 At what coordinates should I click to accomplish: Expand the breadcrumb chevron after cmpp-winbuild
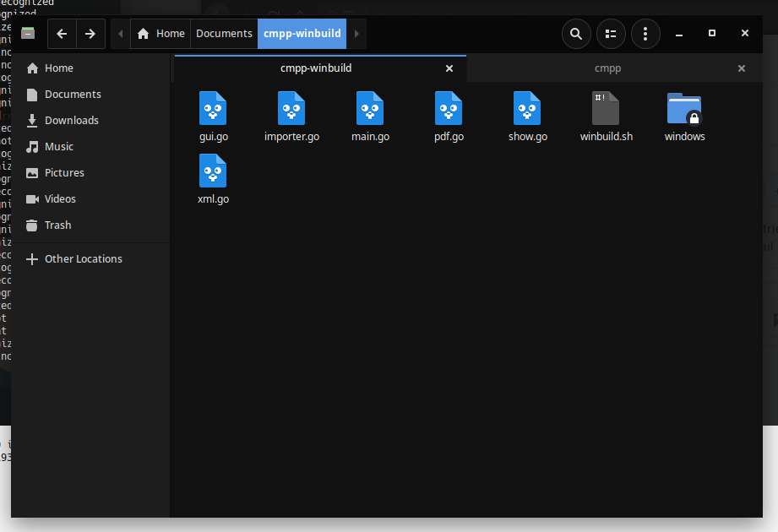(356, 33)
